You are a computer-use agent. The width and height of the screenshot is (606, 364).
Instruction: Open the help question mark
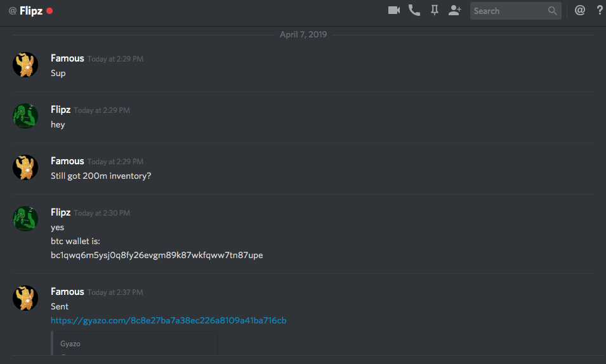coord(600,10)
